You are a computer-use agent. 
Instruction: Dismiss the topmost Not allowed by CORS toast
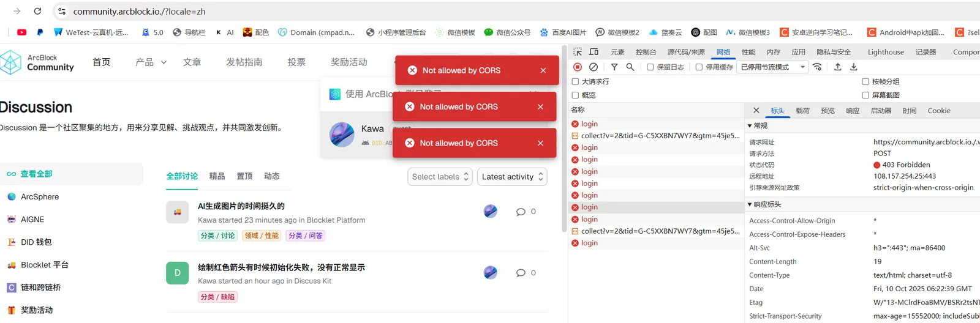[x=543, y=70]
